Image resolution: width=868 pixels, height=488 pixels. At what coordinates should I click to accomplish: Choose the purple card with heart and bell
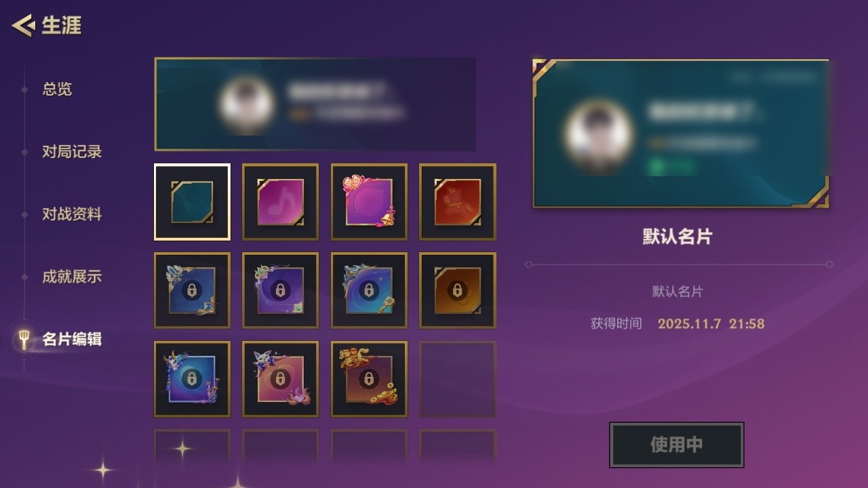click(x=369, y=202)
